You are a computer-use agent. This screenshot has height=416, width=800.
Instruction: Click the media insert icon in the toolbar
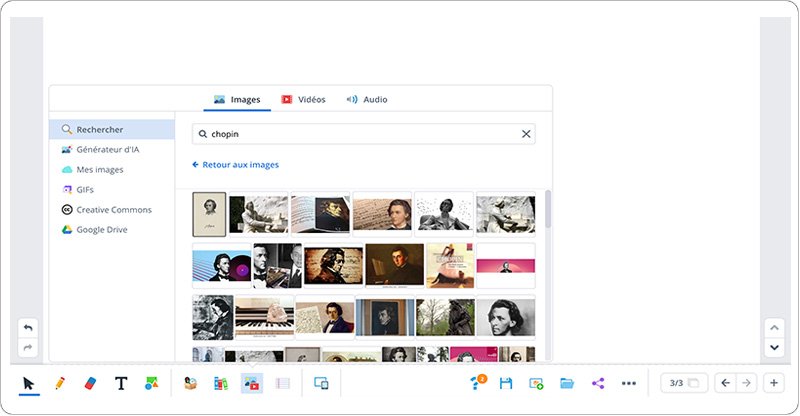point(252,383)
